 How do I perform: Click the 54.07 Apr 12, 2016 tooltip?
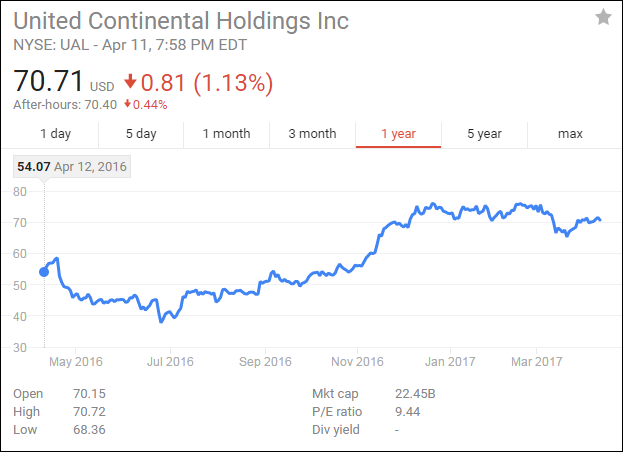click(72, 167)
